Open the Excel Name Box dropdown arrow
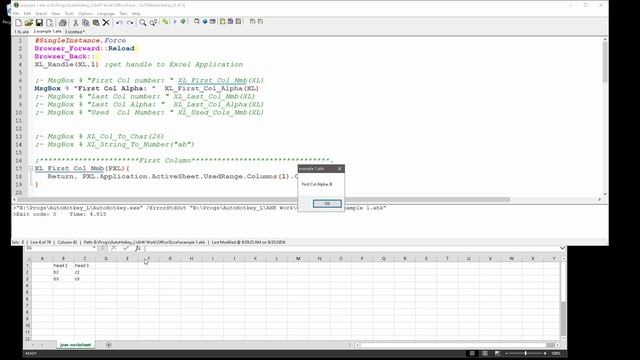Image resolution: width=640 pixels, height=360 pixels. 94,248
